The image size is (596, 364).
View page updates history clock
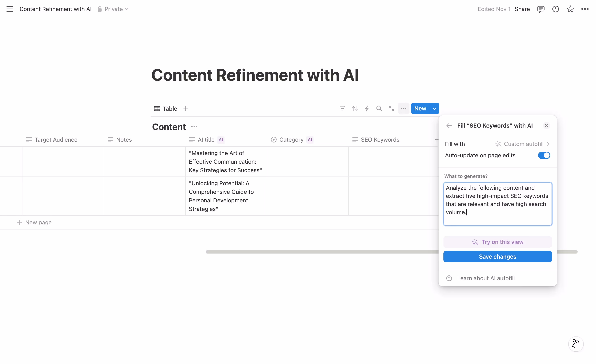[x=555, y=9]
